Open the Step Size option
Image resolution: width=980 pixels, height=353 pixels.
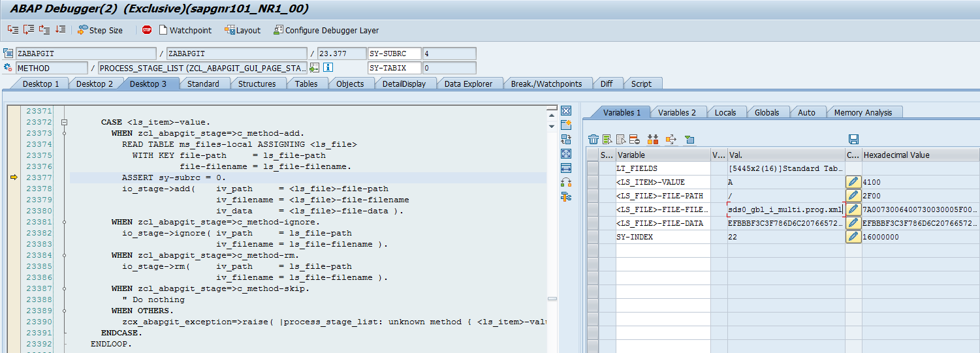click(100, 30)
